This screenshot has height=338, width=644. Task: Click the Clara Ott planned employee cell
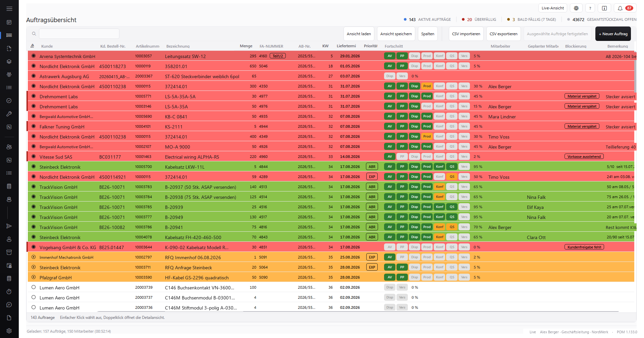[x=536, y=237]
